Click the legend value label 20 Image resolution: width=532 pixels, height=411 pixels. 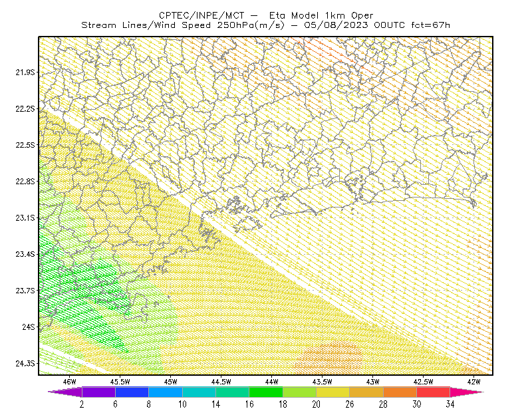click(x=317, y=404)
